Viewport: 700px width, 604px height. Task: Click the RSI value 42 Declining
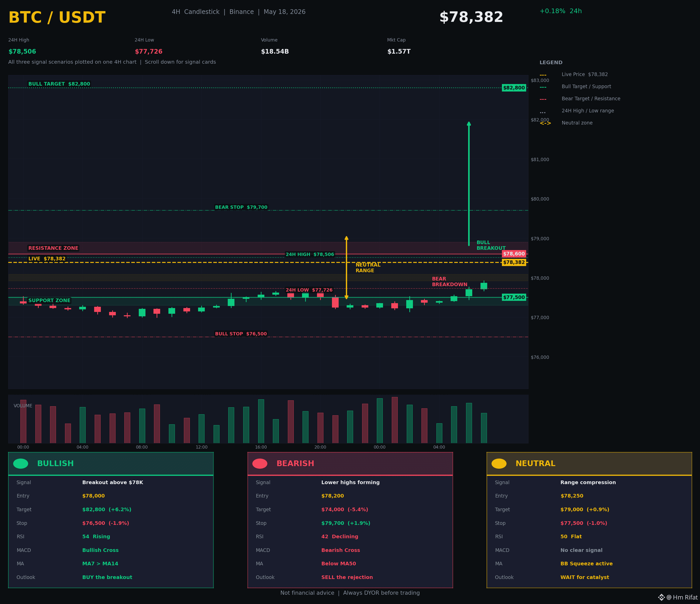[340, 536]
